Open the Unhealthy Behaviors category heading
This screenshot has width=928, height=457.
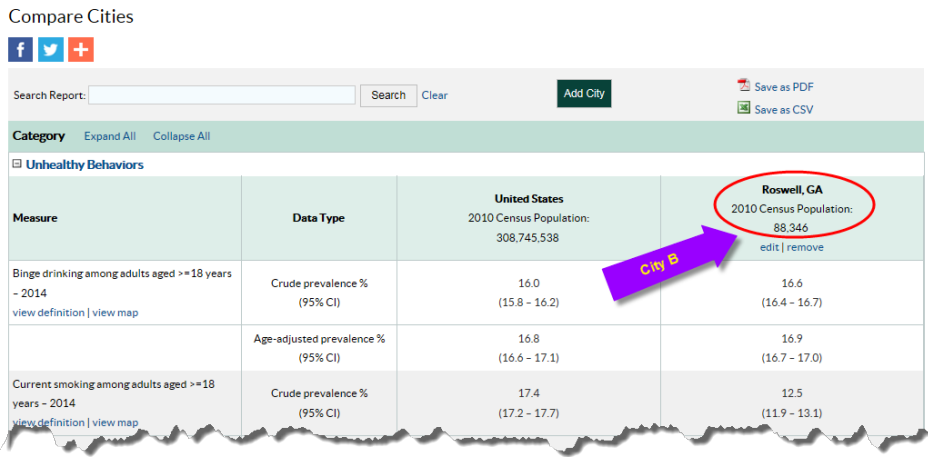(x=85, y=165)
